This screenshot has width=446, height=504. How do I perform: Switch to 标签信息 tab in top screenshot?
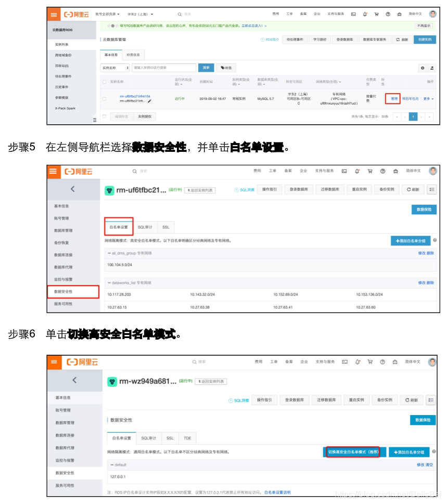tap(133, 55)
